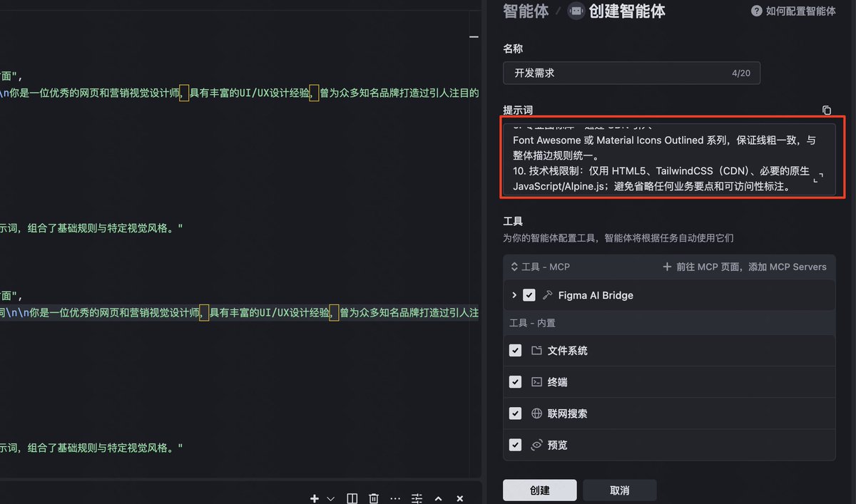The image size is (856, 504).
Task: Click inside the 提示词 prompt text area
Action: point(669,160)
